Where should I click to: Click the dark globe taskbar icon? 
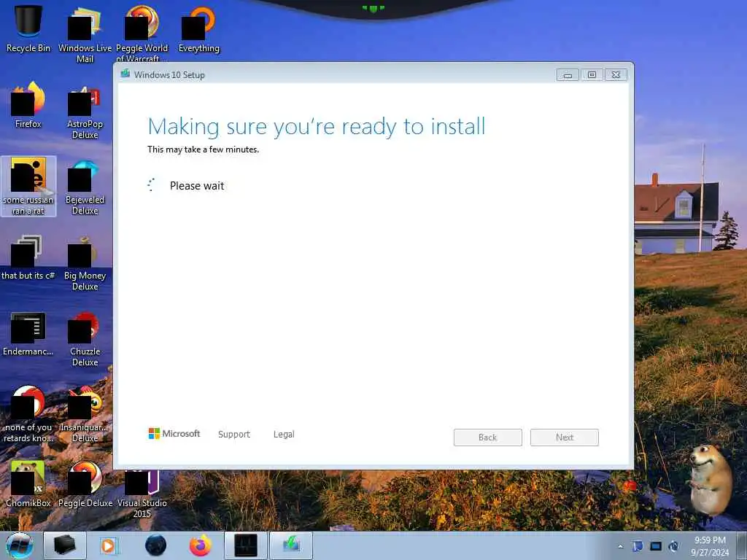tap(155, 545)
